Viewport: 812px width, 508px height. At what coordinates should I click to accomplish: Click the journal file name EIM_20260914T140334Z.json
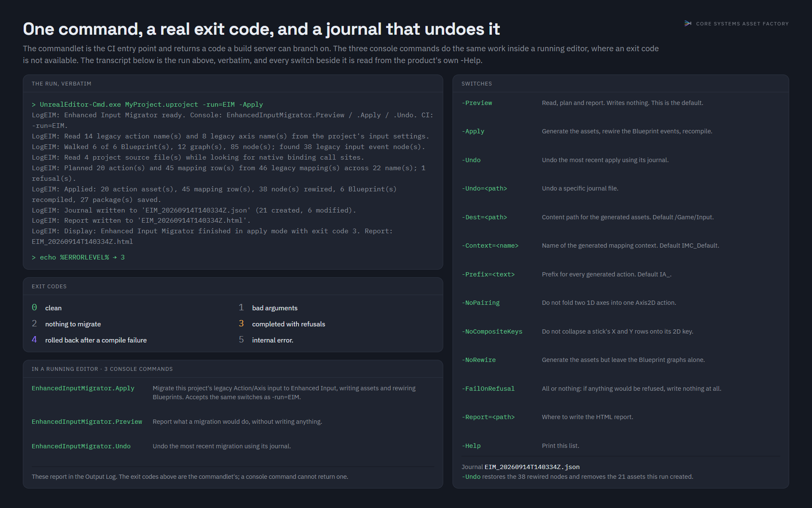pyautogui.click(x=532, y=467)
